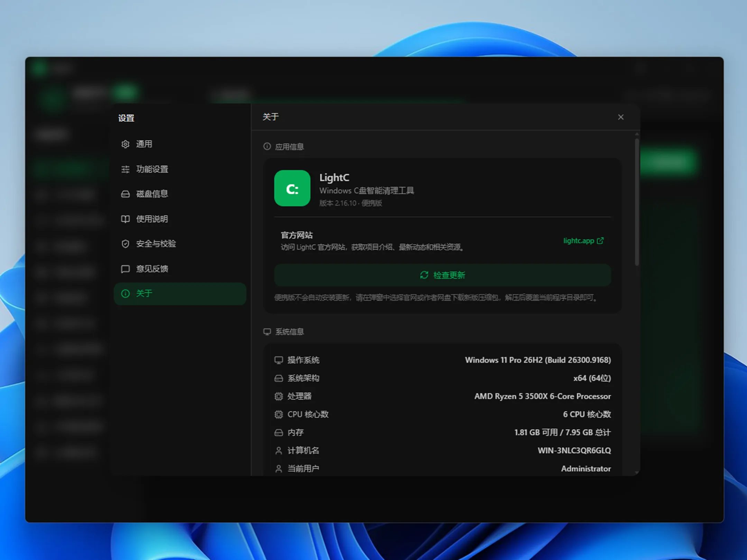Click the chip icon in 处理器 row

point(279,396)
